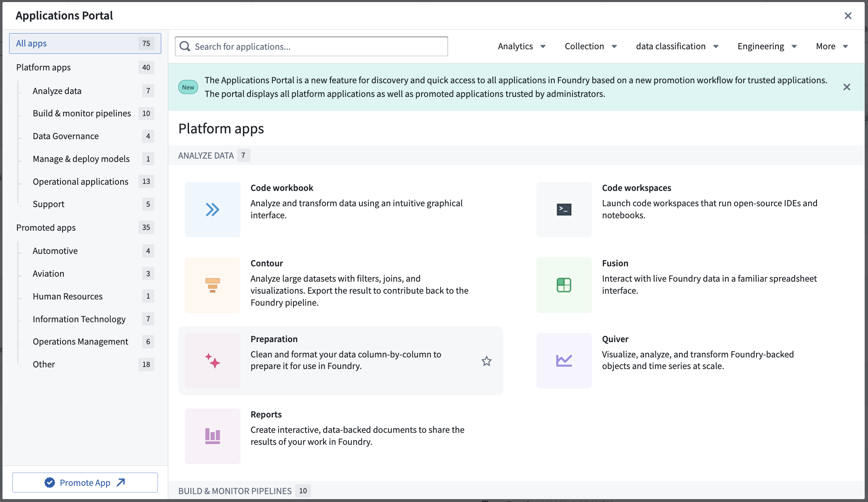868x502 pixels.
Task: Open the Engineering filter dropdown
Action: [x=767, y=46]
